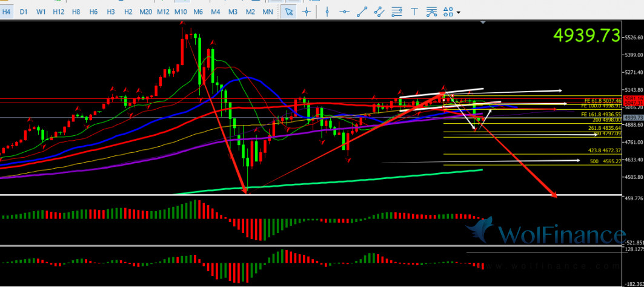
Task: Activate the crosshair tool
Action: (307, 12)
